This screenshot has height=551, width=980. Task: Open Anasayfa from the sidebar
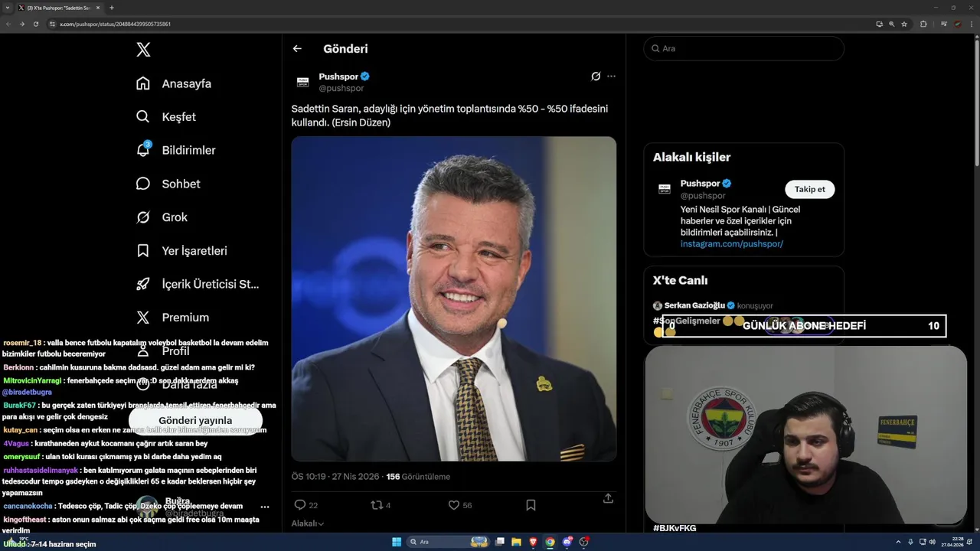[173, 83]
